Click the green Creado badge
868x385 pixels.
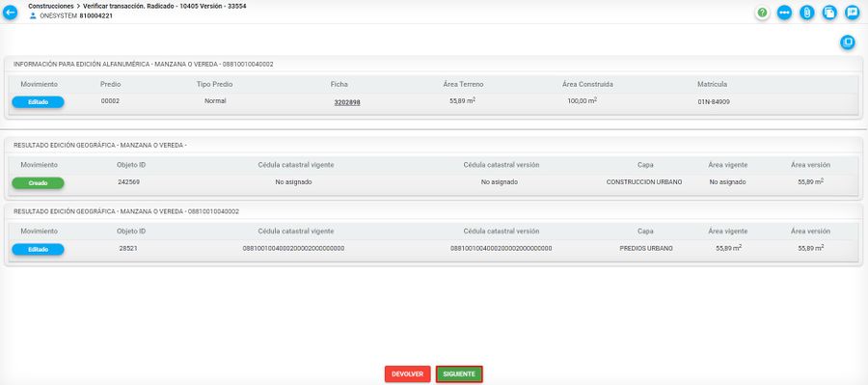39,182
